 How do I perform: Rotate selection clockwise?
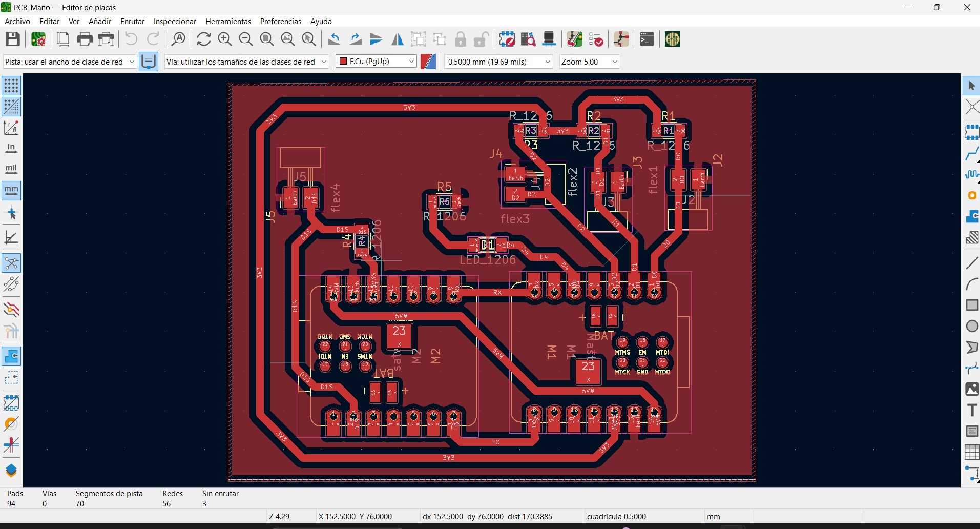click(355, 39)
